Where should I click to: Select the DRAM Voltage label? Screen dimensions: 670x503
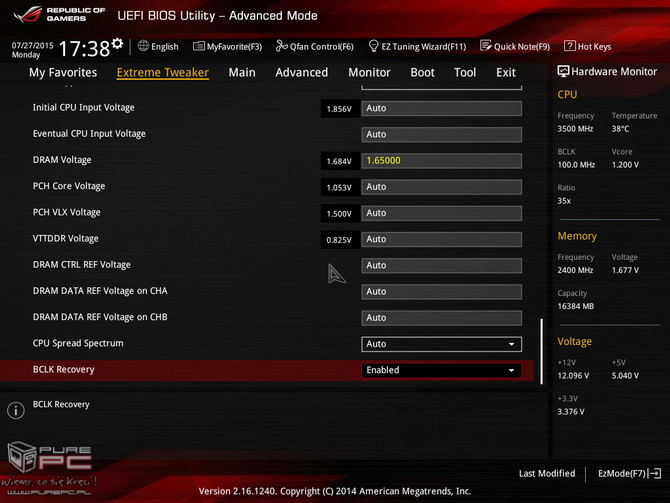62,160
